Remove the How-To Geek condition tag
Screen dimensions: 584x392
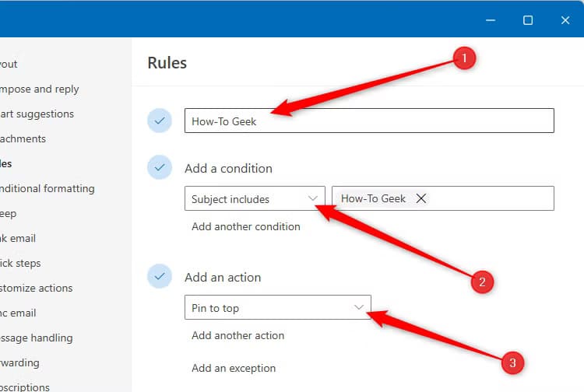[x=421, y=198]
